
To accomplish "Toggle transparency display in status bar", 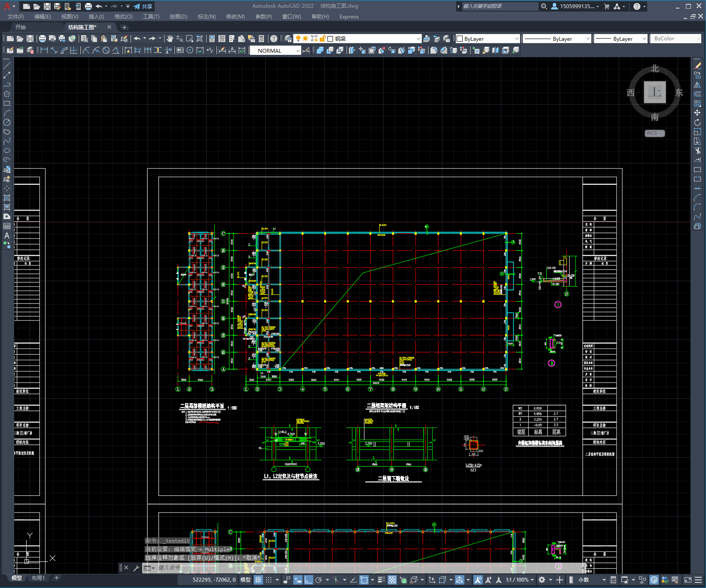I will tap(392, 580).
